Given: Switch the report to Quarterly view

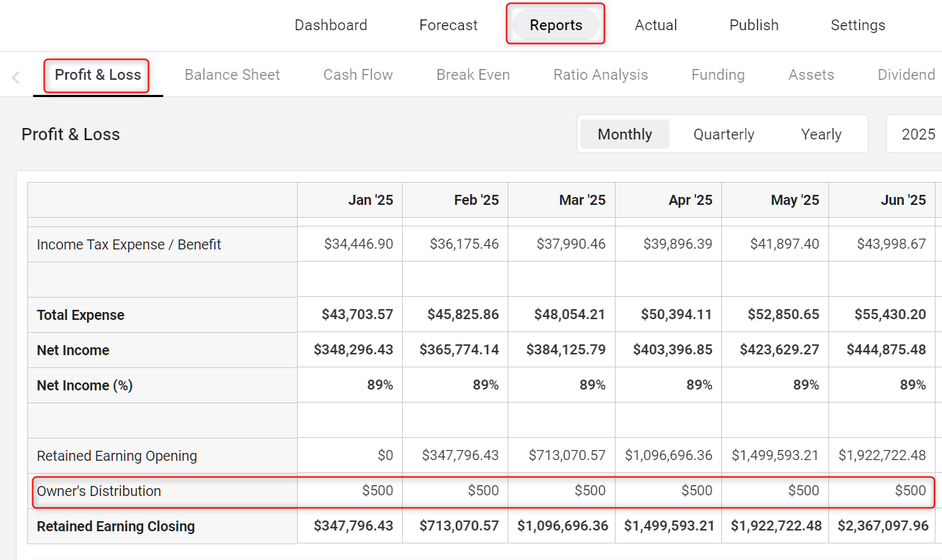Looking at the screenshot, I should [x=723, y=134].
